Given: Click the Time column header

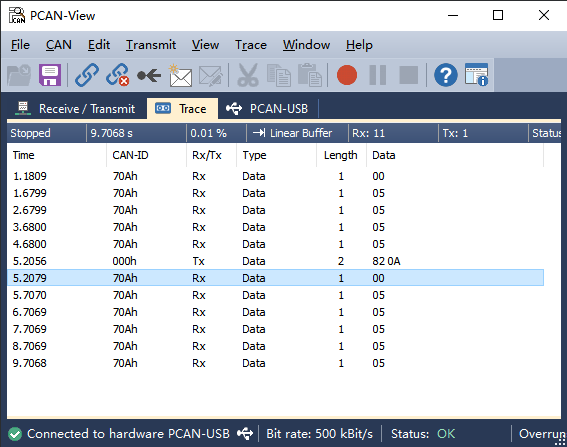Looking at the screenshot, I should click(56, 155).
